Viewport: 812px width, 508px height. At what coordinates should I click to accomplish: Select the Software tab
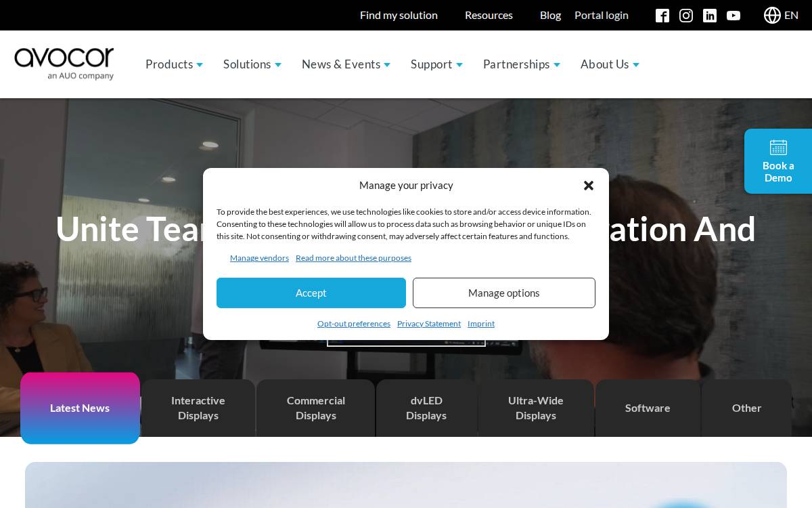point(648,408)
